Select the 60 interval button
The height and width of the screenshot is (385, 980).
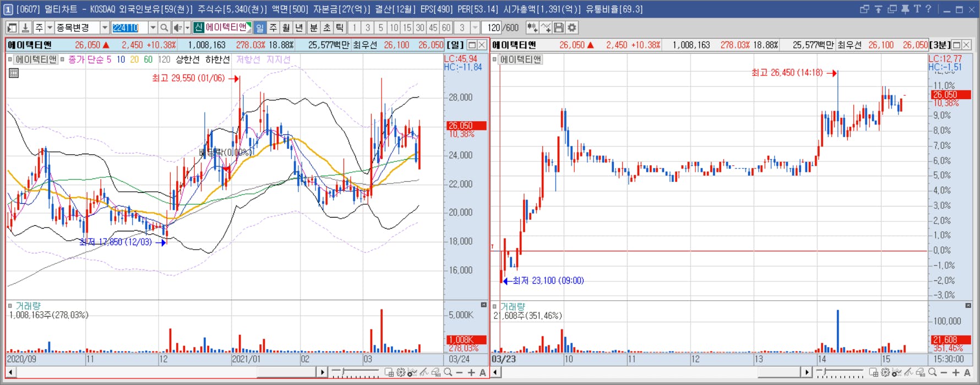(446, 28)
